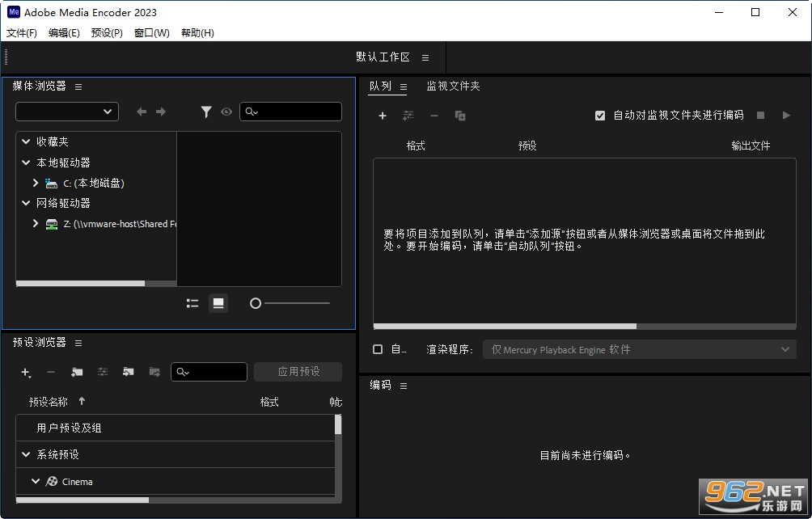The height and width of the screenshot is (519, 812).
Task: Click the media browser search field
Action: pos(290,112)
